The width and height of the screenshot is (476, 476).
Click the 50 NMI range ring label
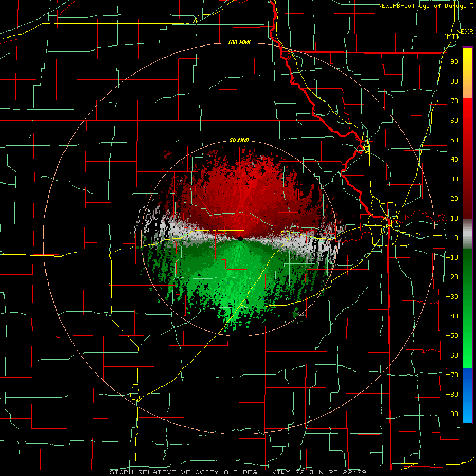click(x=239, y=140)
